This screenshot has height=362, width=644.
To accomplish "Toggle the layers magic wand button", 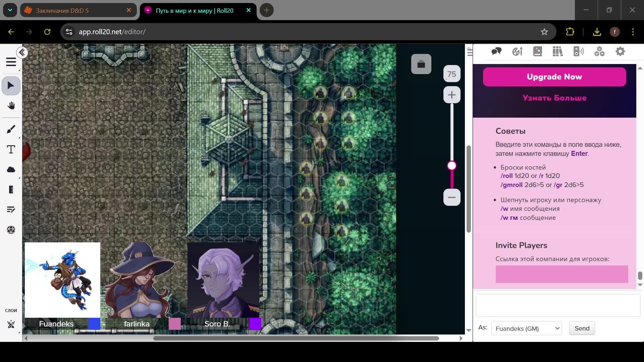I will click(x=11, y=324).
